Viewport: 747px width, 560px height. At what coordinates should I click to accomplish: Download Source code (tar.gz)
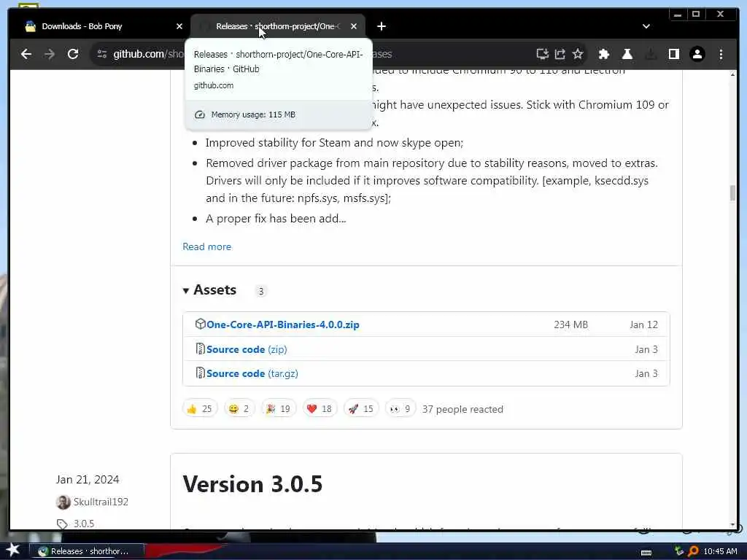252,374
